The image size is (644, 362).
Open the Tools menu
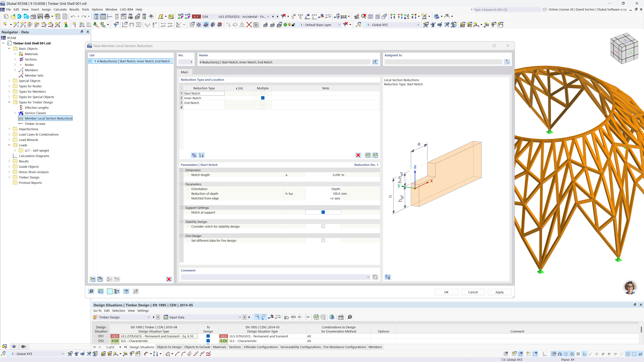pyautogui.click(x=85, y=9)
